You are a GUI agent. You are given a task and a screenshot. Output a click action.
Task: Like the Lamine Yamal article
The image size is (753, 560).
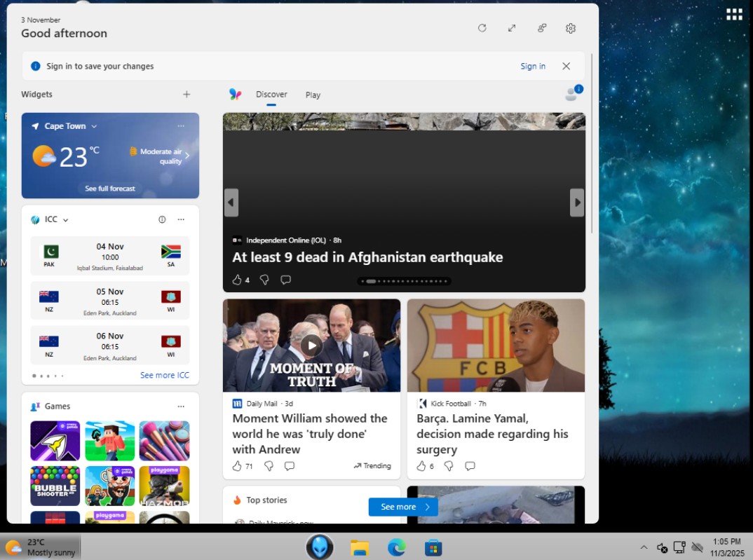pyautogui.click(x=421, y=466)
